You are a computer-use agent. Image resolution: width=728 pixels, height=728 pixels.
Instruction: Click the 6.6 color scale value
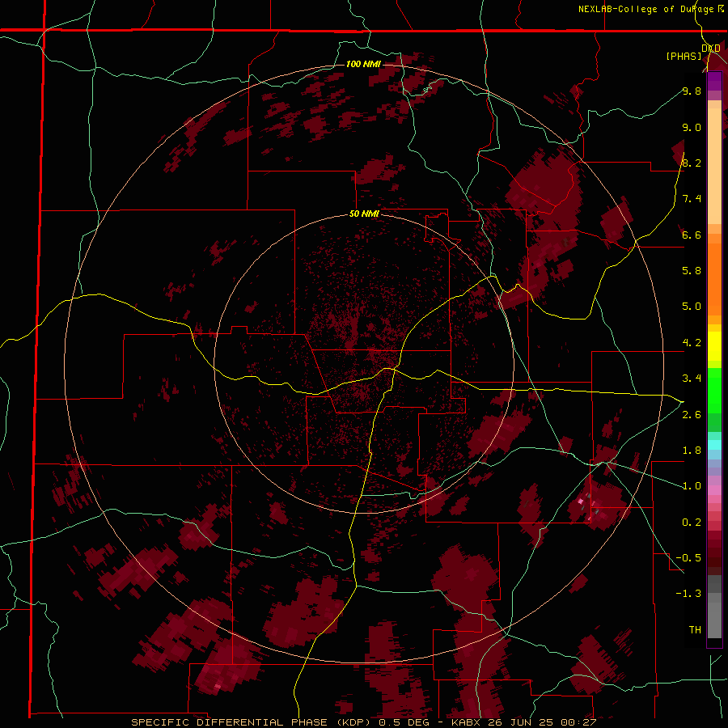(x=692, y=235)
